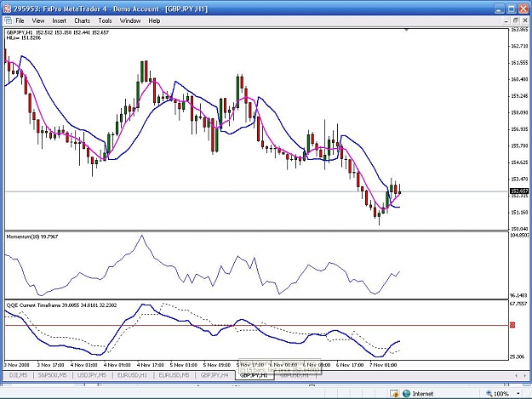Click the MetaTrader app icon in title bar
The height and width of the screenshot is (399, 532).
tap(7, 9)
